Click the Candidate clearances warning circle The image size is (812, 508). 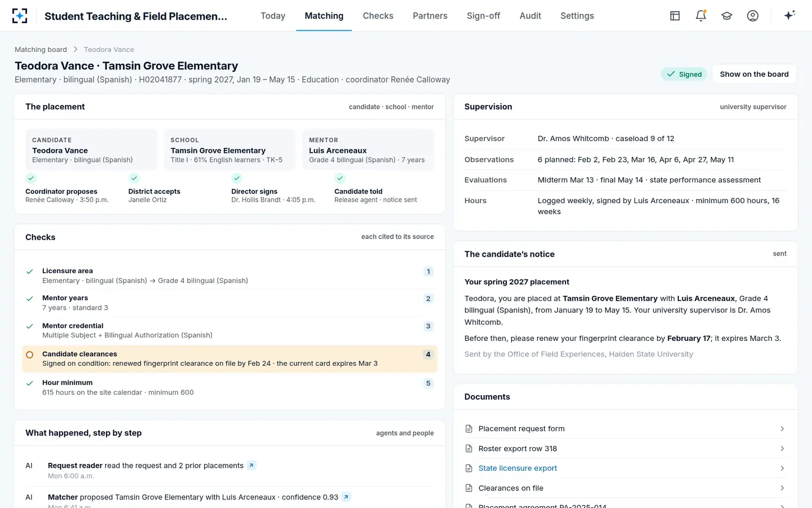(30, 354)
